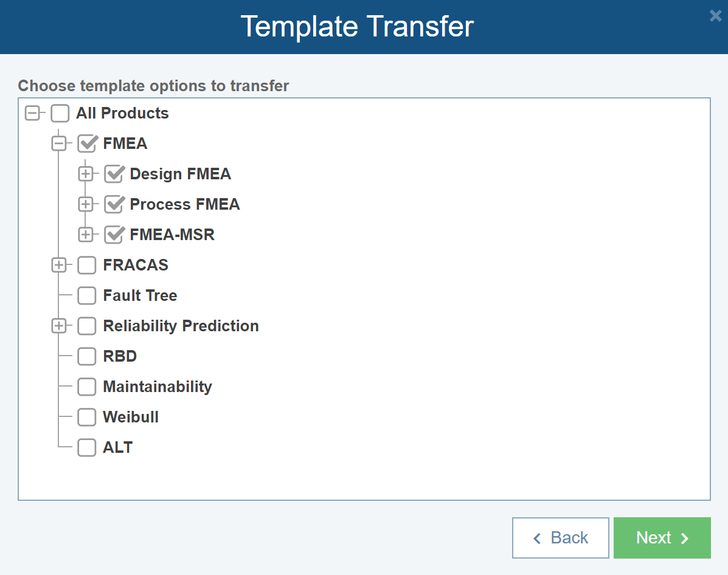Click the Back button
This screenshot has width=728, height=575.
(560, 537)
